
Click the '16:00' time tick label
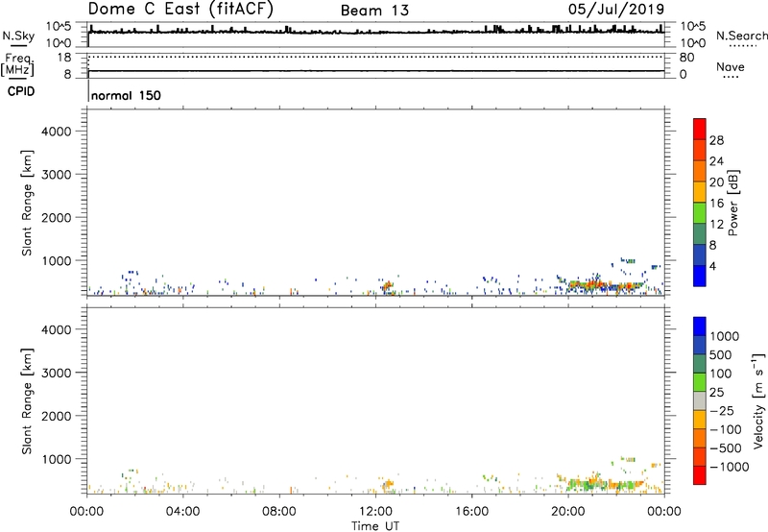coord(471,512)
